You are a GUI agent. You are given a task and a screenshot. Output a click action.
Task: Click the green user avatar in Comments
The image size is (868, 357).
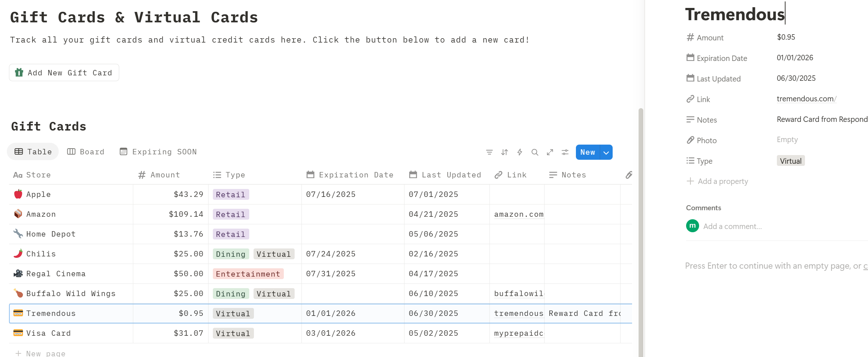point(693,226)
